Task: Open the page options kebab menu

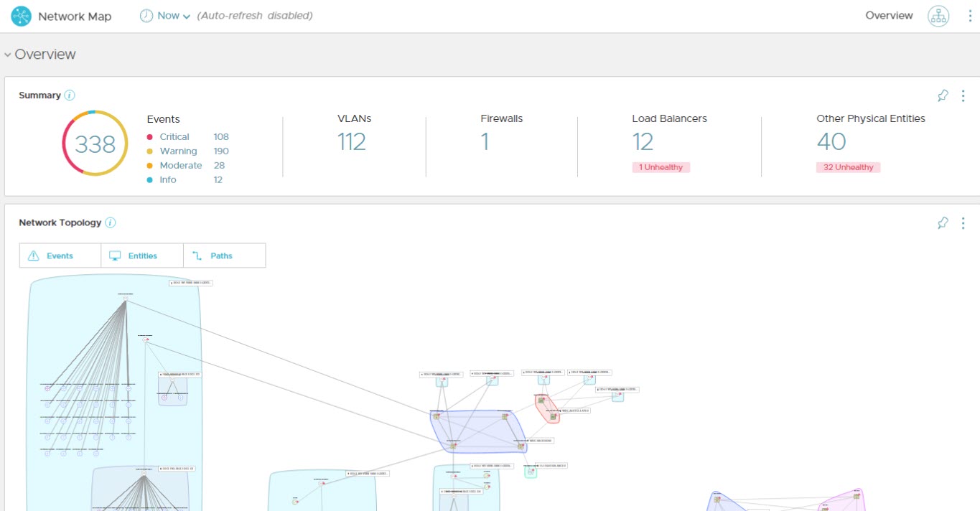Action: click(x=970, y=16)
